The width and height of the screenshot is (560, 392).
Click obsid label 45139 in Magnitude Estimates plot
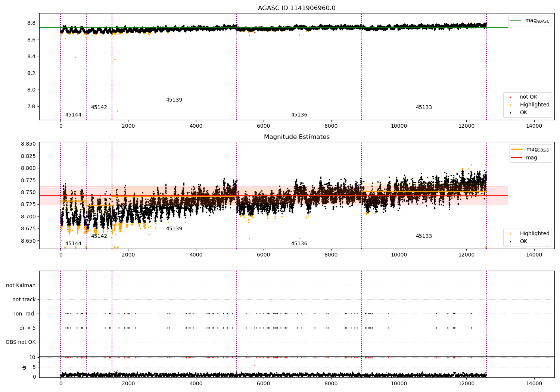[x=174, y=228]
